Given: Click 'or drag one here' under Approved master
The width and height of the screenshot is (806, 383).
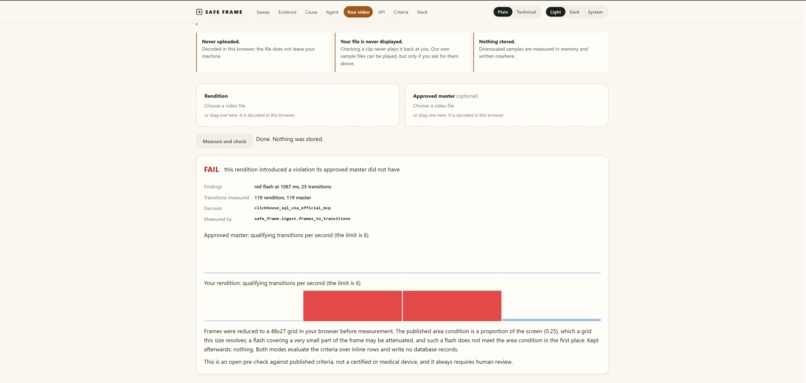Looking at the screenshot, I should pyautogui.click(x=459, y=116).
